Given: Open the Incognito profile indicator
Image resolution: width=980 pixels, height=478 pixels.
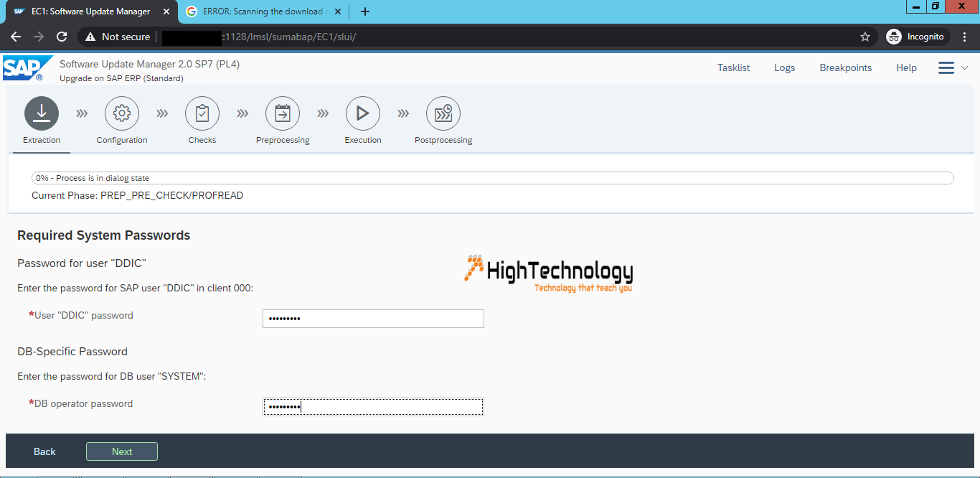Looking at the screenshot, I should pos(918,37).
